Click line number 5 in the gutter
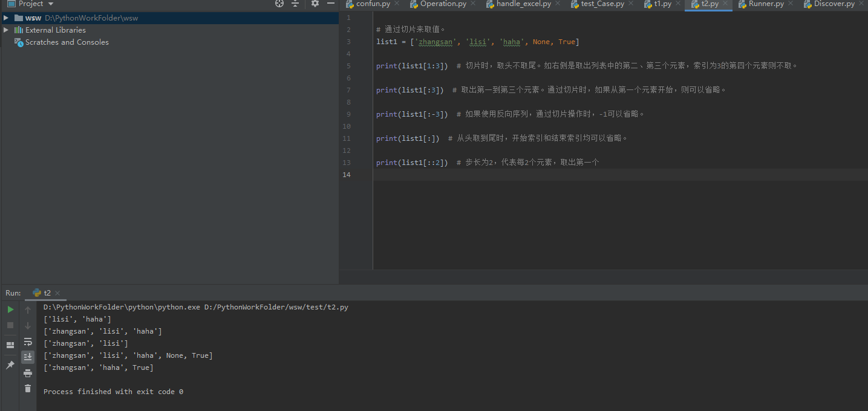 coord(348,66)
